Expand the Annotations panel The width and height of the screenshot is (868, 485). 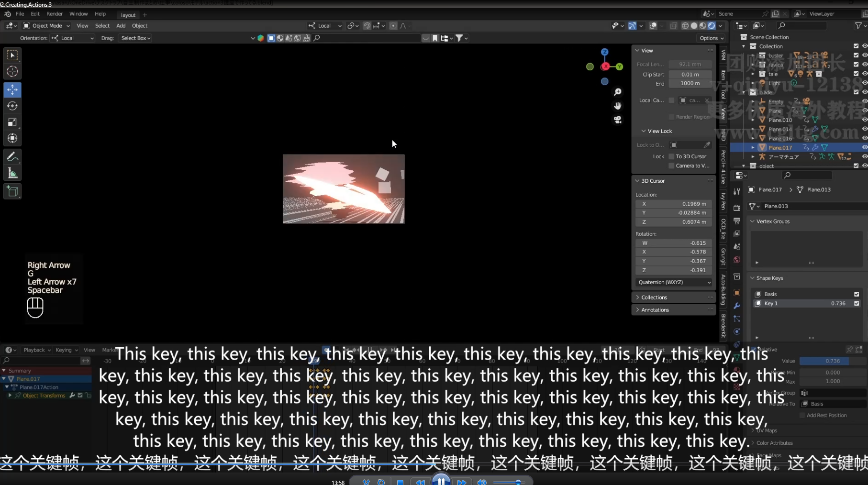coord(673,310)
